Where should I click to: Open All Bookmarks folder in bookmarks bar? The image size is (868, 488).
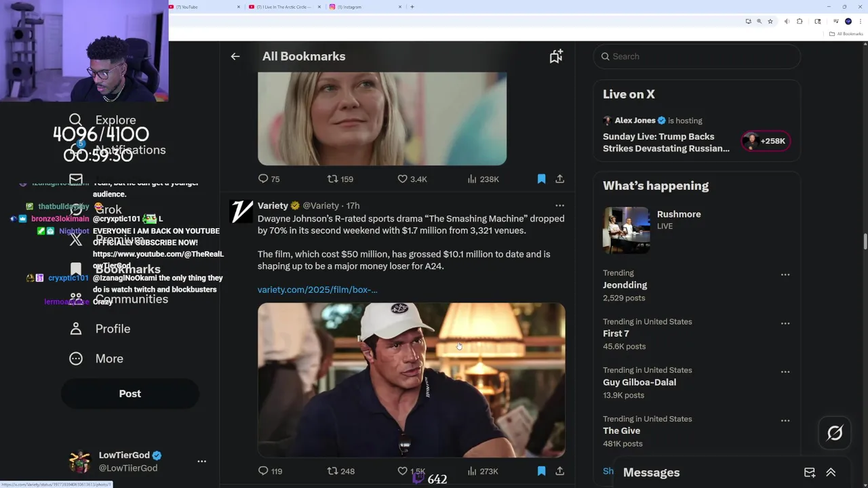pos(846,33)
